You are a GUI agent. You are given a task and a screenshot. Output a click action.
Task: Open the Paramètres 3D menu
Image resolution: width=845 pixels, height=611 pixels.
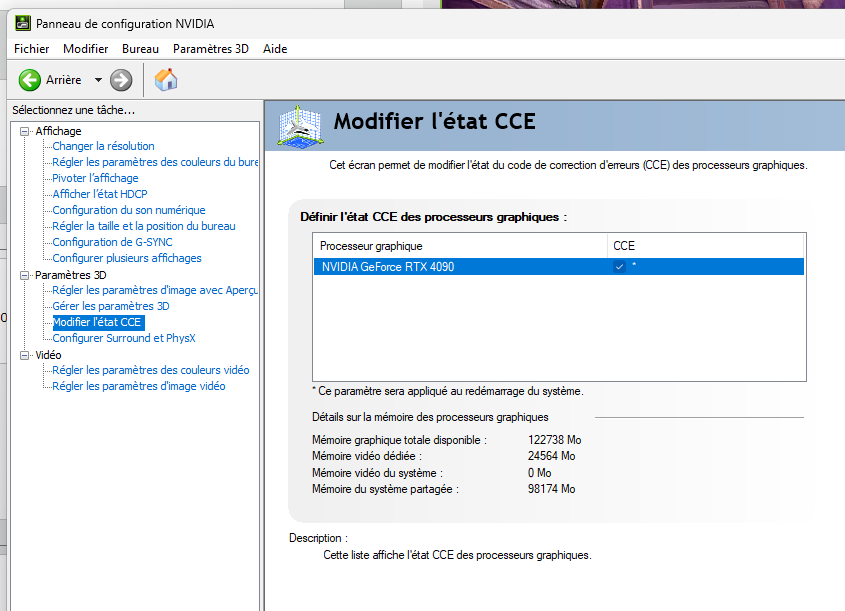[x=211, y=49]
